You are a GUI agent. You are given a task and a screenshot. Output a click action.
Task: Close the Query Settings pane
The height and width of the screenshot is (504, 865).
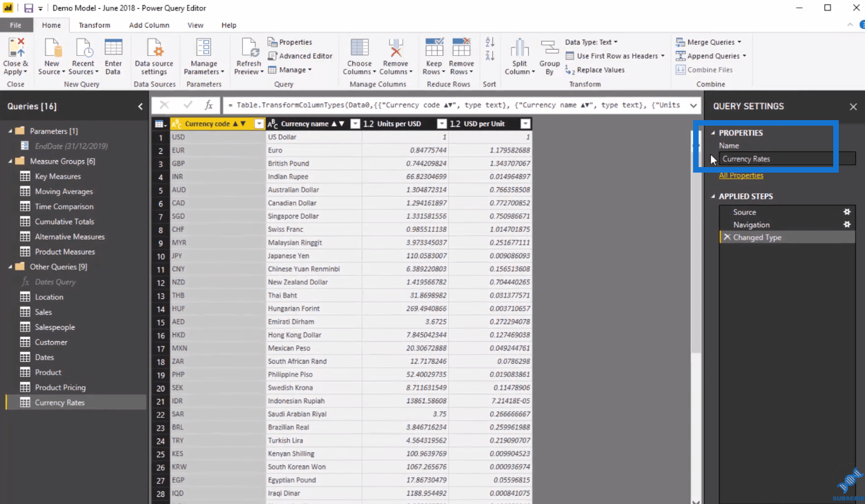[853, 107]
